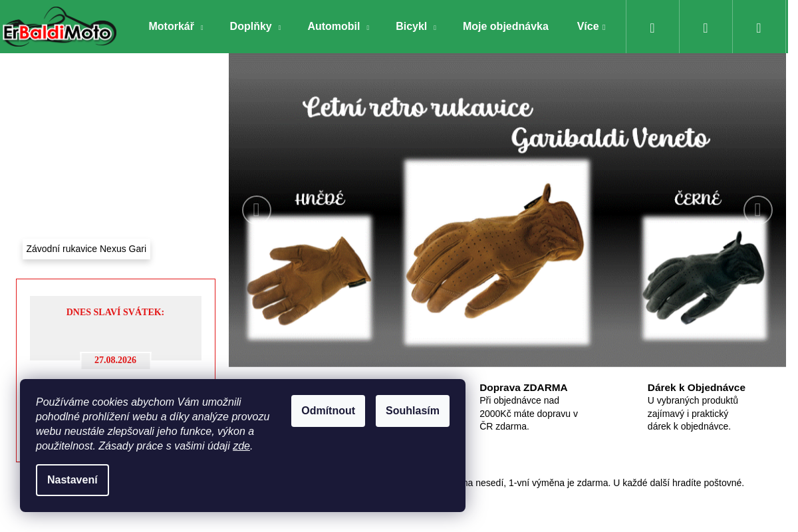Open the Moje objednávka page
798x532 pixels.
tap(505, 27)
